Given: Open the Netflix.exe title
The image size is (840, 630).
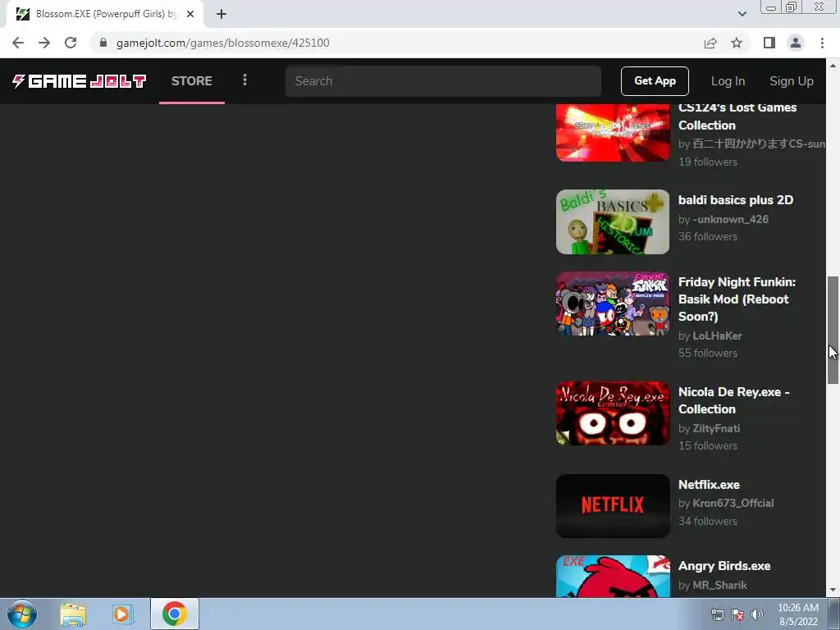Looking at the screenshot, I should point(709,484).
